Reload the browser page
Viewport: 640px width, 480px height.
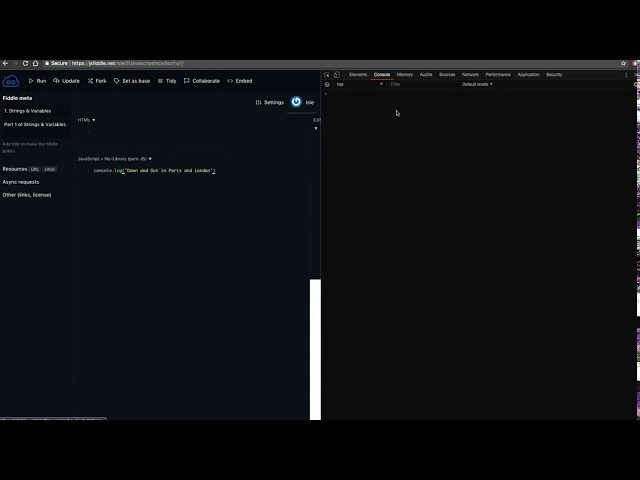(x=25, y=63)
